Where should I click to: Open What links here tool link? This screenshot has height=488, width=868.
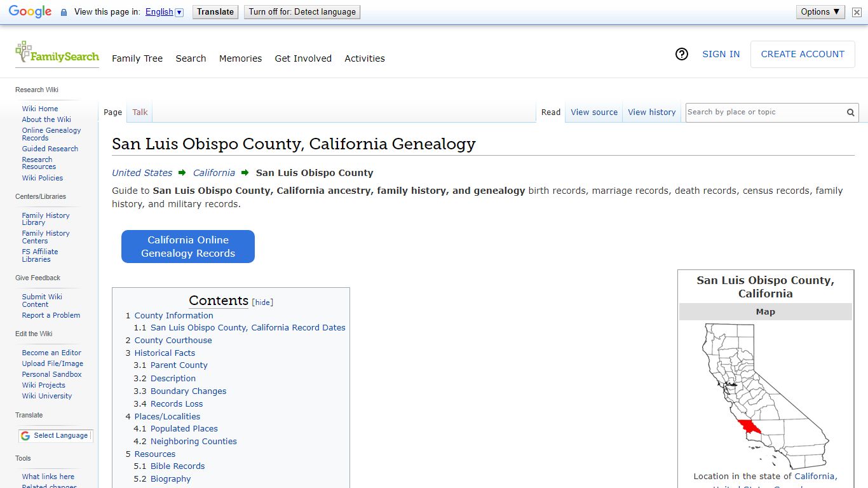coord(48,477)
